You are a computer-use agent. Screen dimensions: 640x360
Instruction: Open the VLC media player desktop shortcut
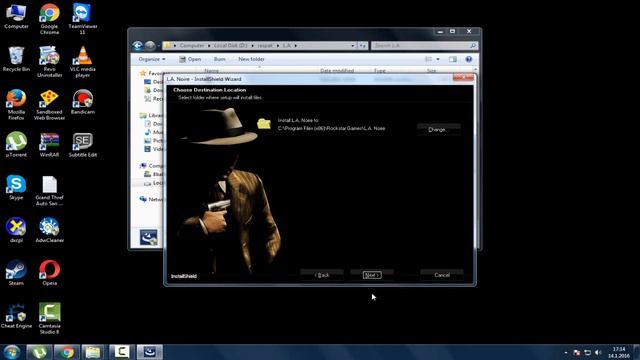82,62
